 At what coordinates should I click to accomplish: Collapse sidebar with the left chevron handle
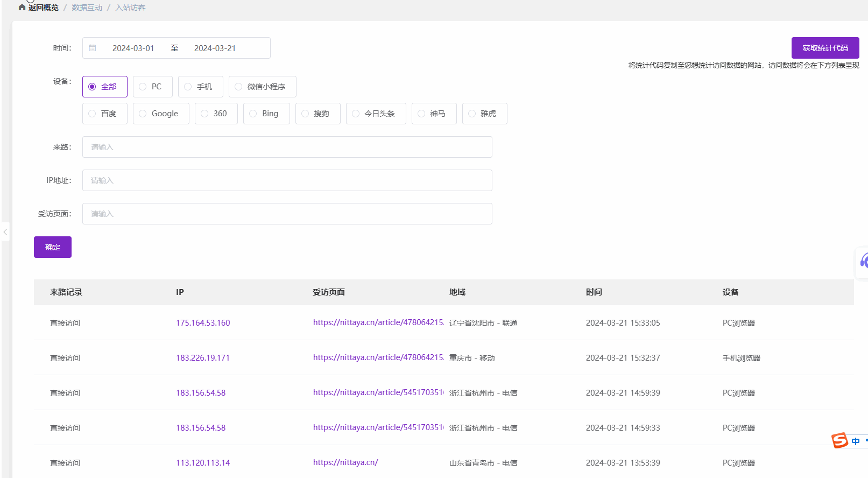(5, 232)
